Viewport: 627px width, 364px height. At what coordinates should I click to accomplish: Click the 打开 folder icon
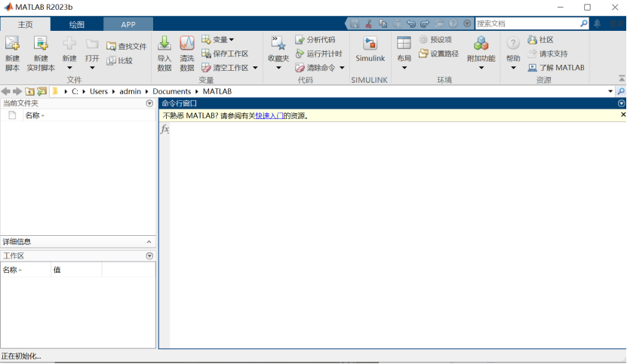[x=92, y=44]
